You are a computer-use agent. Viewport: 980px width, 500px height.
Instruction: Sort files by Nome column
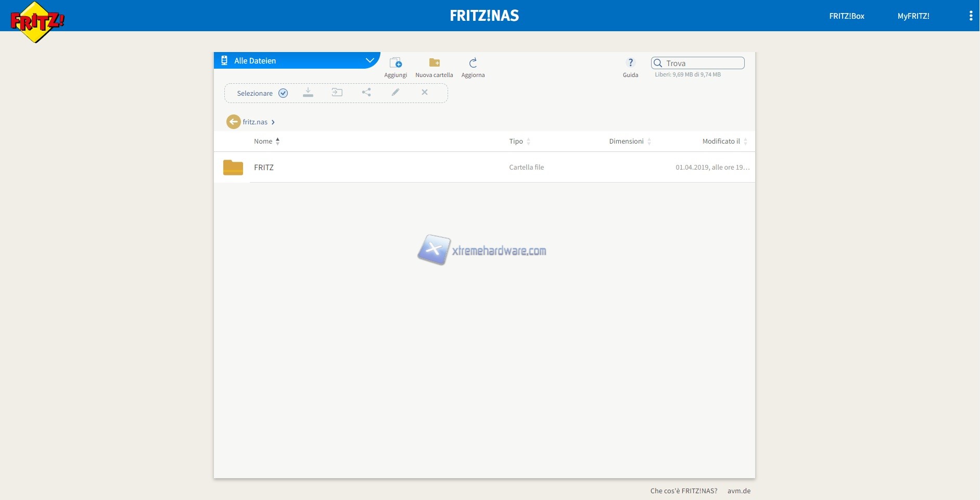[263, 142]
